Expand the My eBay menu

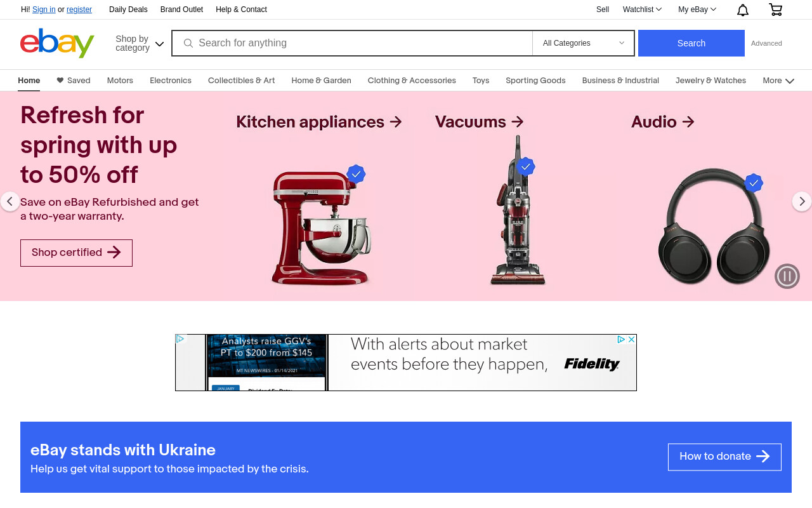pyautogui.click(x=697, y=10)
